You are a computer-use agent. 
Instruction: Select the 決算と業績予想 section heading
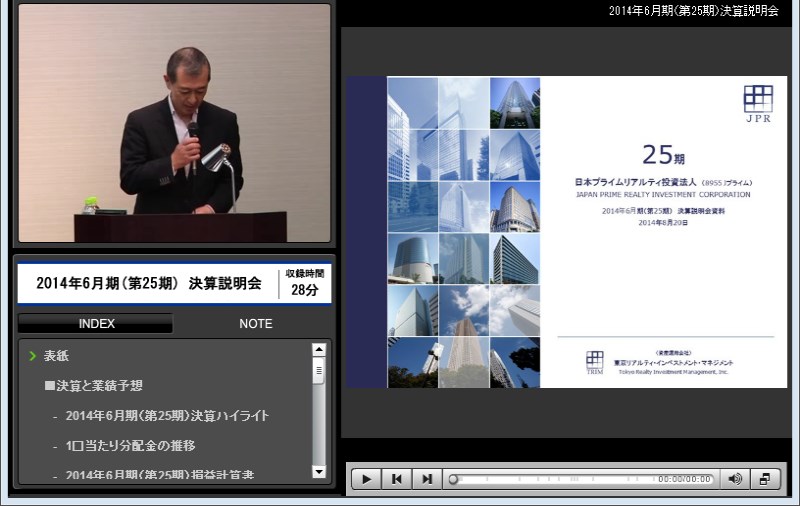point(94,386)
